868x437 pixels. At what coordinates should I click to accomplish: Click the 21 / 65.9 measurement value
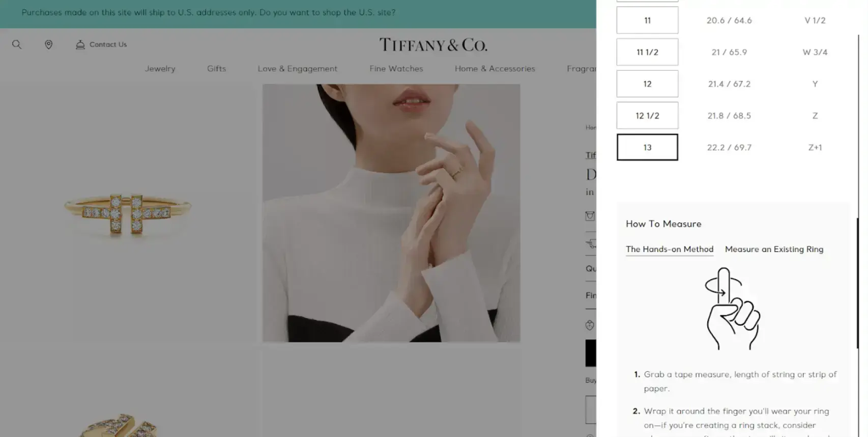pyautogui.click(x=729, y=52)
